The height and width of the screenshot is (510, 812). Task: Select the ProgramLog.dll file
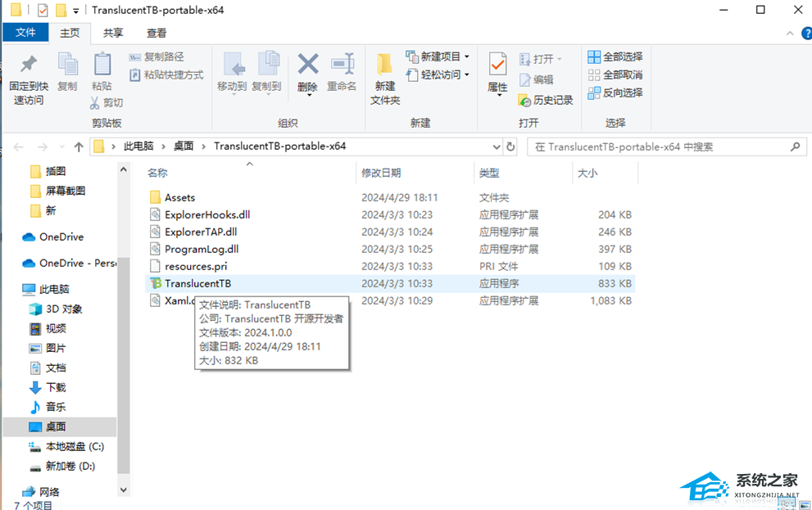[x=202, y=249]
